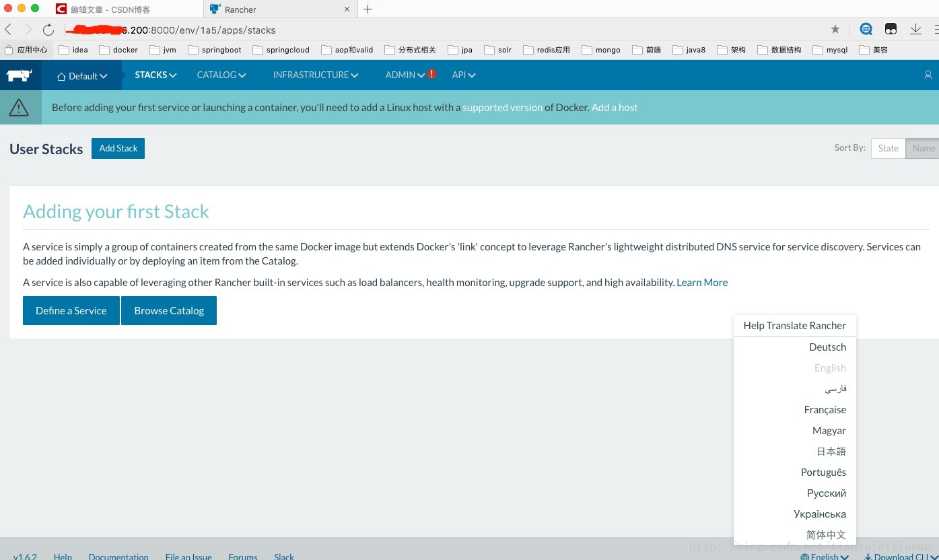Open the redis应用 bookmarks folder
Screen dimensions: 939x560
[547, 50]
